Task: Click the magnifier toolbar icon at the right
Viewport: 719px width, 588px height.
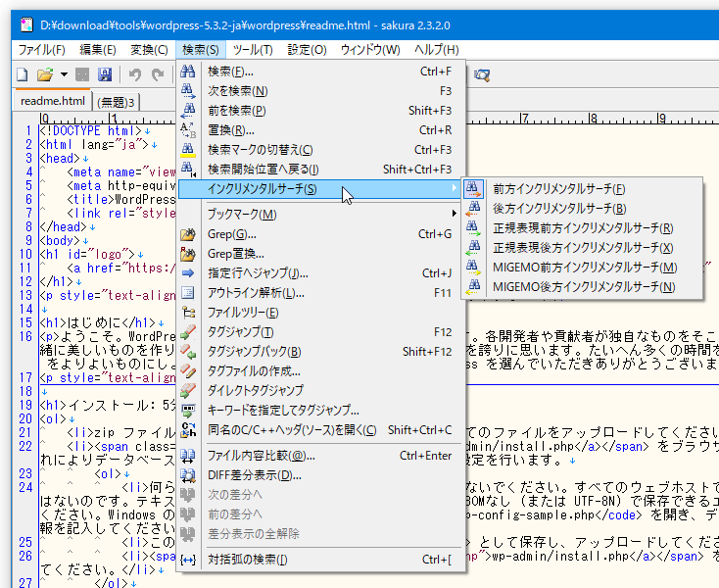Action: (482, 74)
